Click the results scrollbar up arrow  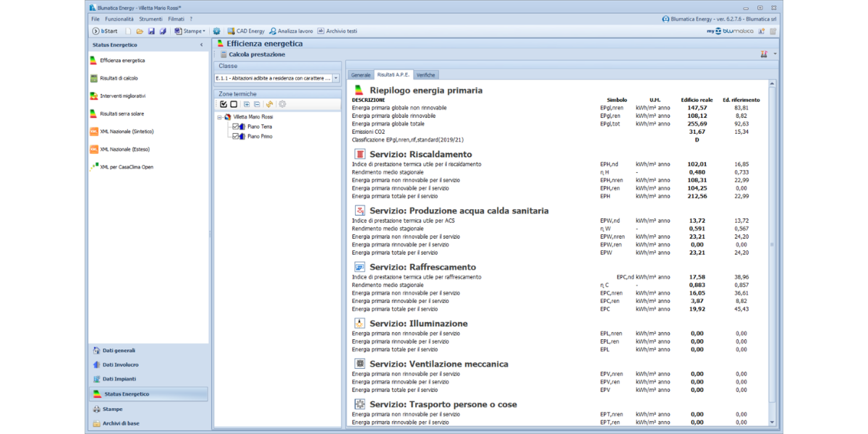pyautogui.click(x=772, y=84)
